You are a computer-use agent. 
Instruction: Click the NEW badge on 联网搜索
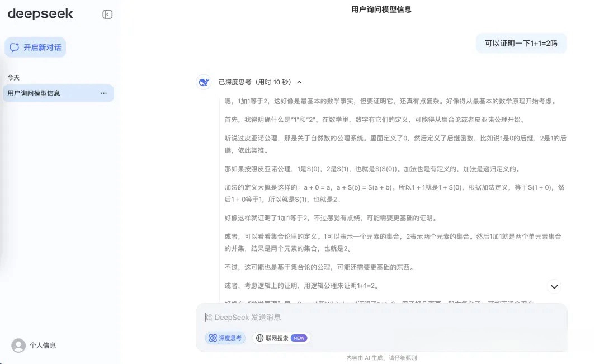tap(299, 338)
